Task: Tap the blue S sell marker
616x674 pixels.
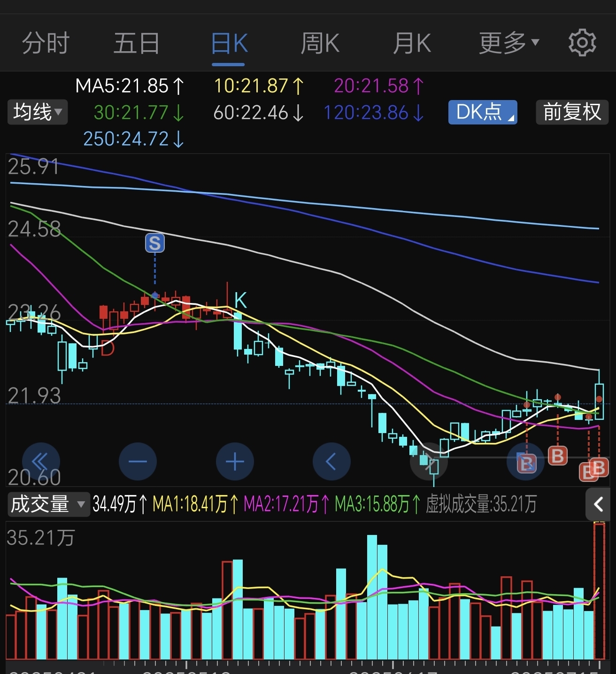Action: [155, 243]
